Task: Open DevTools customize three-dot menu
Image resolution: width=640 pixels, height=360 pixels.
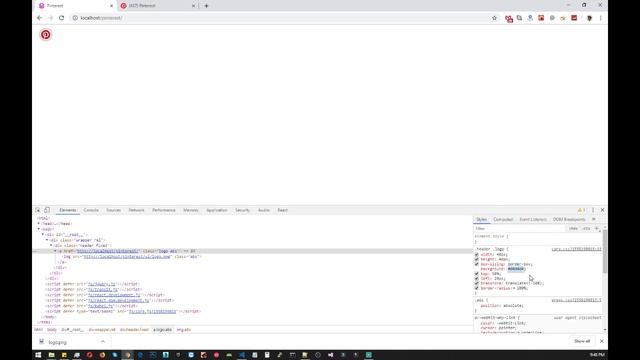Action: [593, 210]
